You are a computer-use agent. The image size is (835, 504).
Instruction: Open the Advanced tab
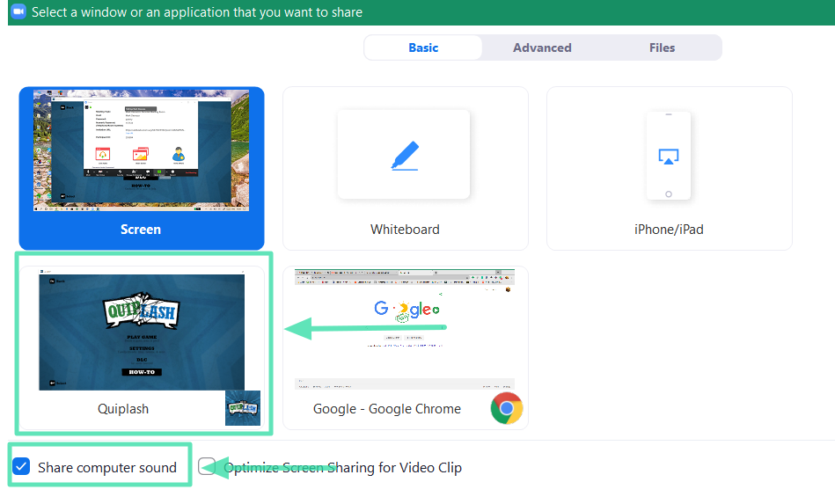tap(542, 47)
